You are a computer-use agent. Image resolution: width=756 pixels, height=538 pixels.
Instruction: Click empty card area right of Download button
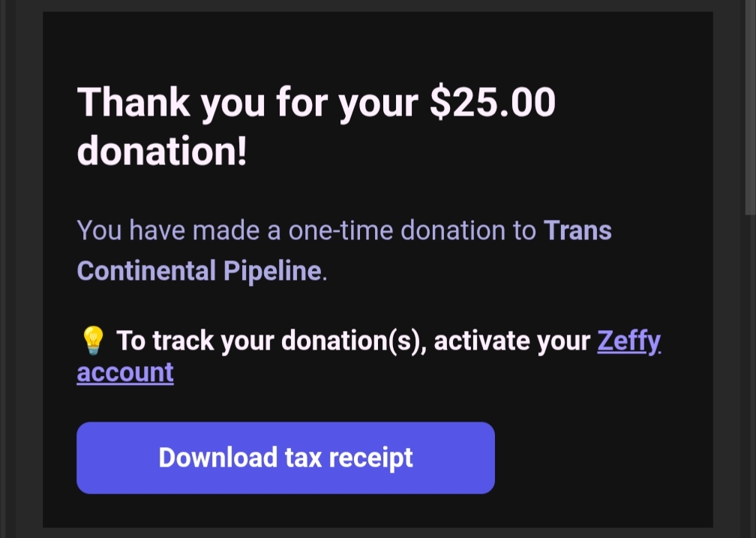(600, 458)
